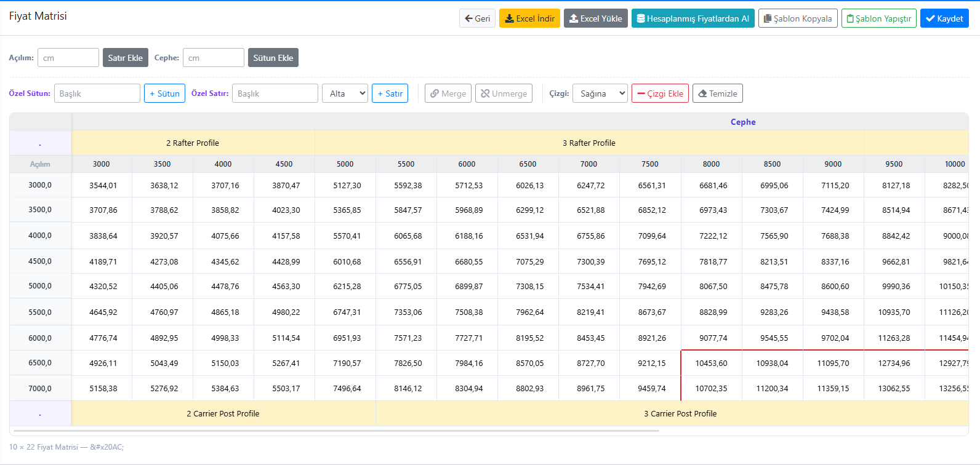Select the 3 Rafter Profile header cell
The height and width of the screenshot is (465, 980).
coord(589,143)
